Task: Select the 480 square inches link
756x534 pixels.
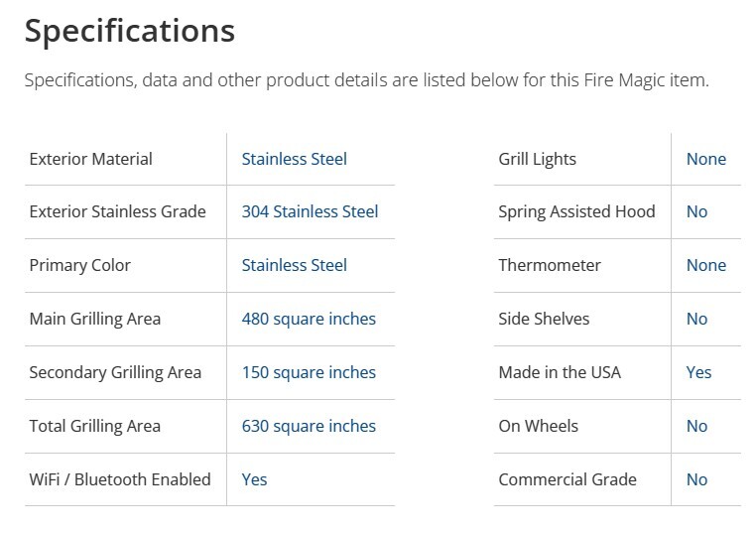Action: pyautogui.click(x=309, y=319)
